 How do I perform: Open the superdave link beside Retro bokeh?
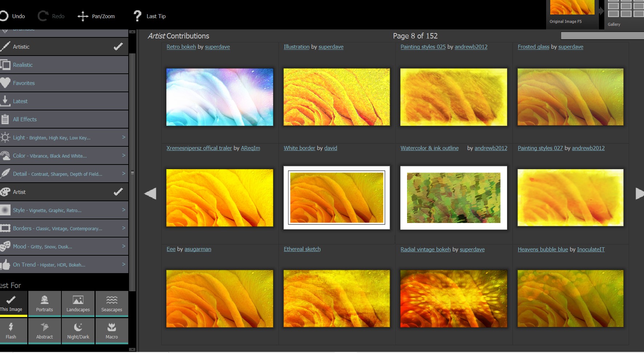[x=217, y=47]
